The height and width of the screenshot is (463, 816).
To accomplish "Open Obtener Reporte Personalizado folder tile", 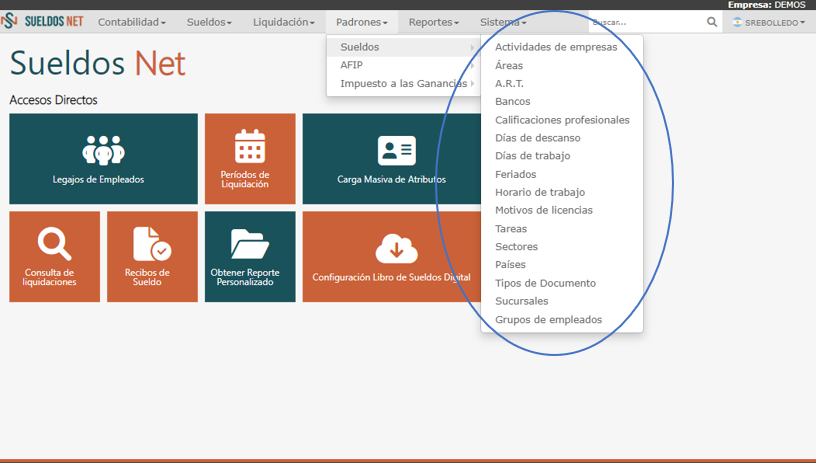I will pos(250,256).
